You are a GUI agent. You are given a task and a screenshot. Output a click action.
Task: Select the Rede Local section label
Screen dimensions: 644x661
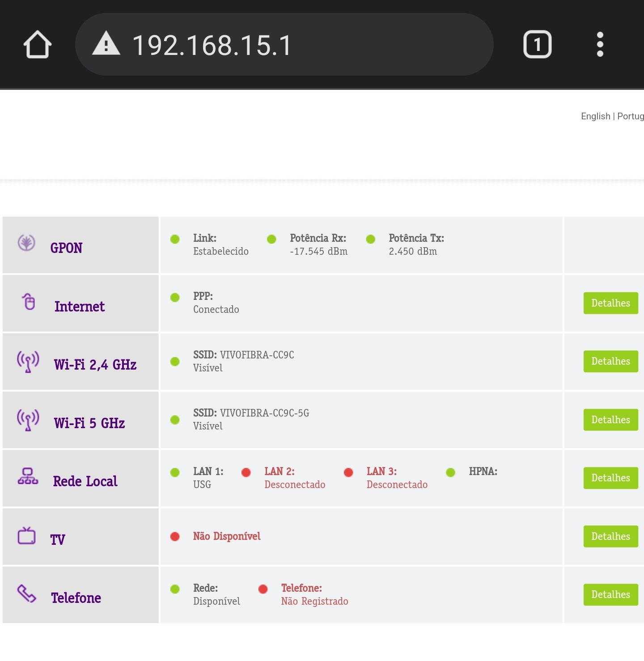tap(85, 481)
